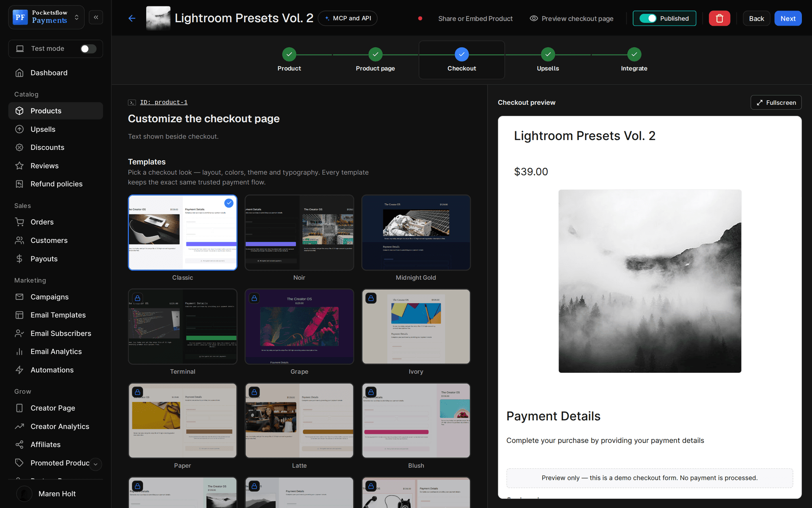Open Refund policies section
This screenshot has height=508, width=812.
click(x=56, y=184)
